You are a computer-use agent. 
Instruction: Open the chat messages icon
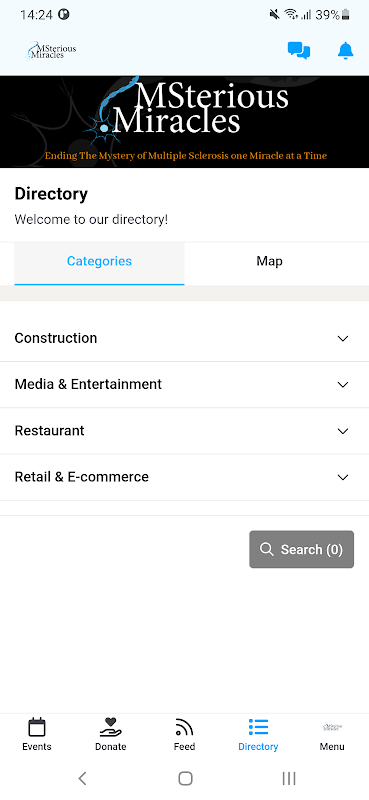pyautogui.click(x=299, y=51)
